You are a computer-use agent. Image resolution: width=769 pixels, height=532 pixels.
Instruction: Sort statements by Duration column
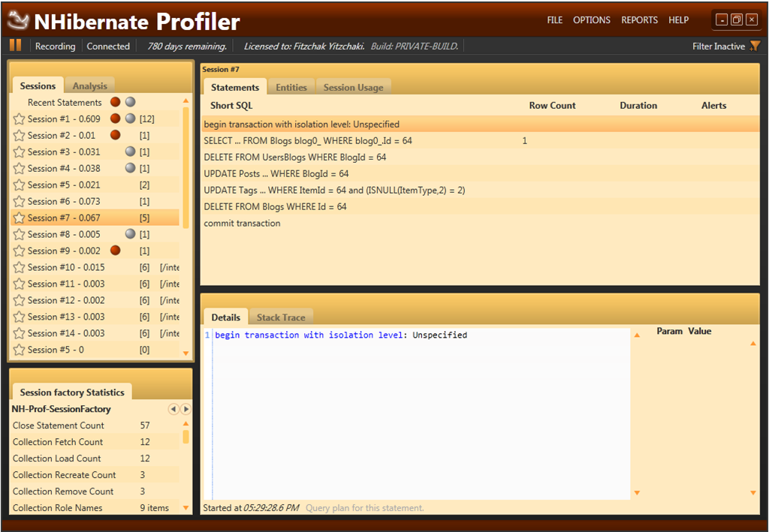coord(638,105)
